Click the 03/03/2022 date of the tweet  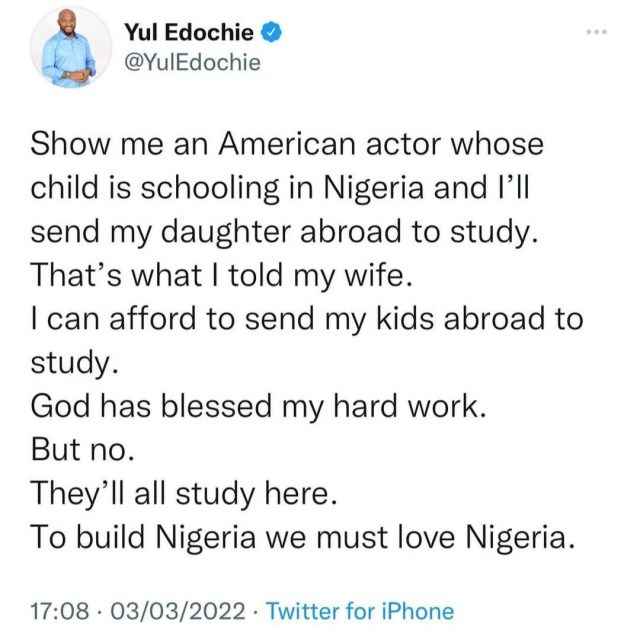178,611
